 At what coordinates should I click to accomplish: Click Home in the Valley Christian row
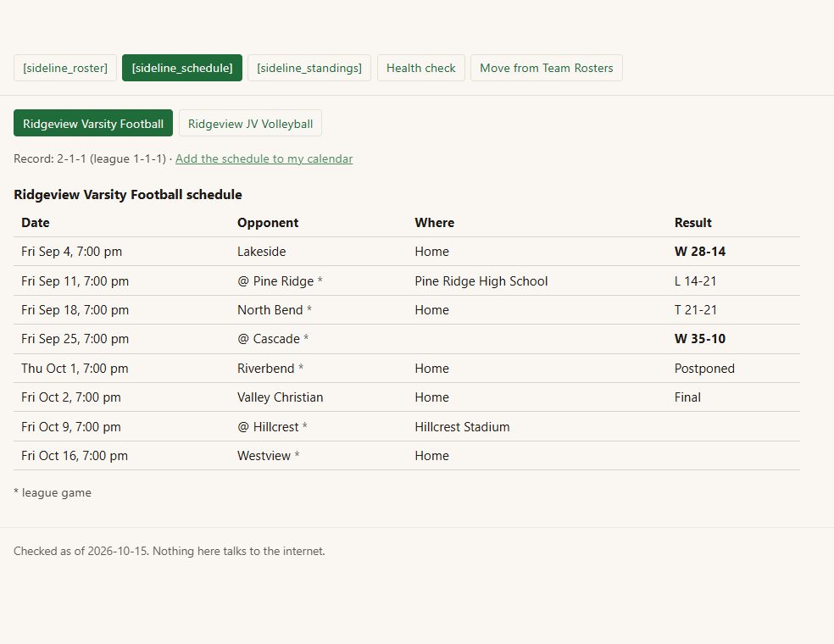(431, 397)
